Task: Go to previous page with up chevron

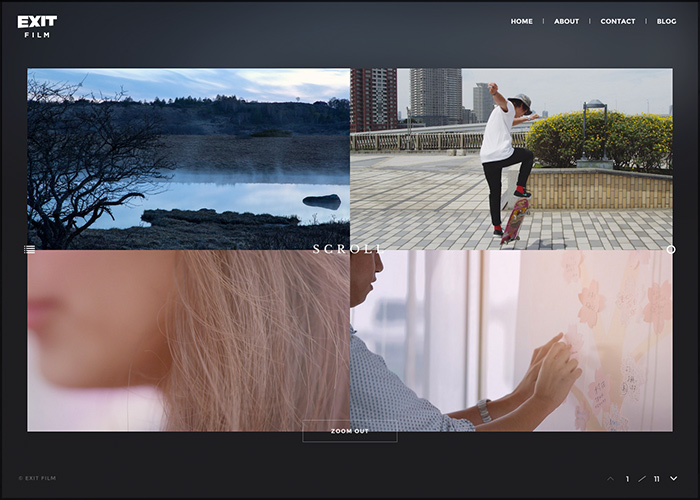Action: pyautogui.click(x=611, y=479)
